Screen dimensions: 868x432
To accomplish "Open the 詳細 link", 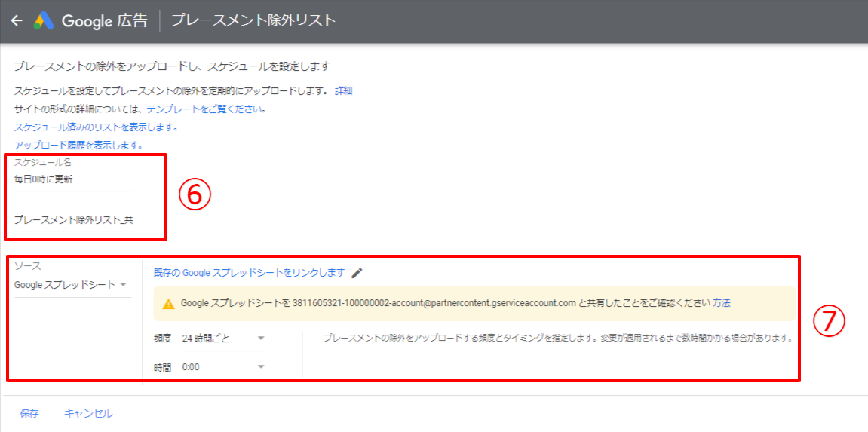I will tap(343, 90).
